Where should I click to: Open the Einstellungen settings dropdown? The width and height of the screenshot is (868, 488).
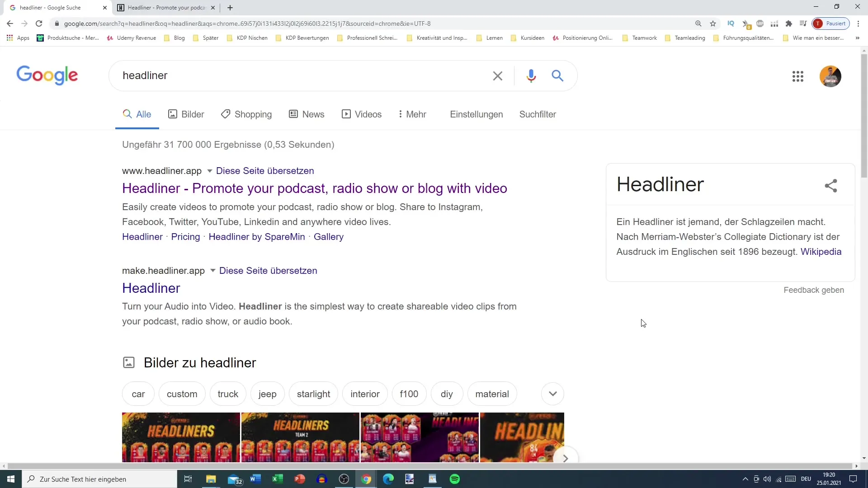[476, 114]
